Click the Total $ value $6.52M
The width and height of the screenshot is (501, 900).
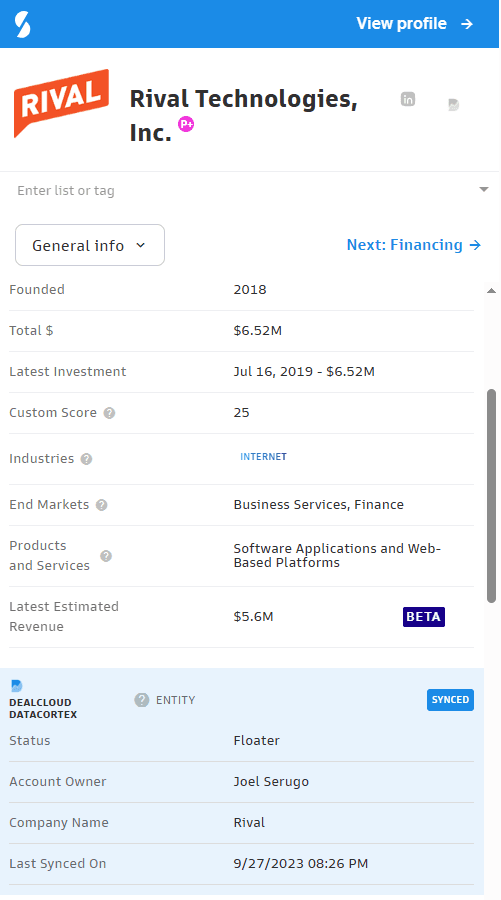pos(258,331)
